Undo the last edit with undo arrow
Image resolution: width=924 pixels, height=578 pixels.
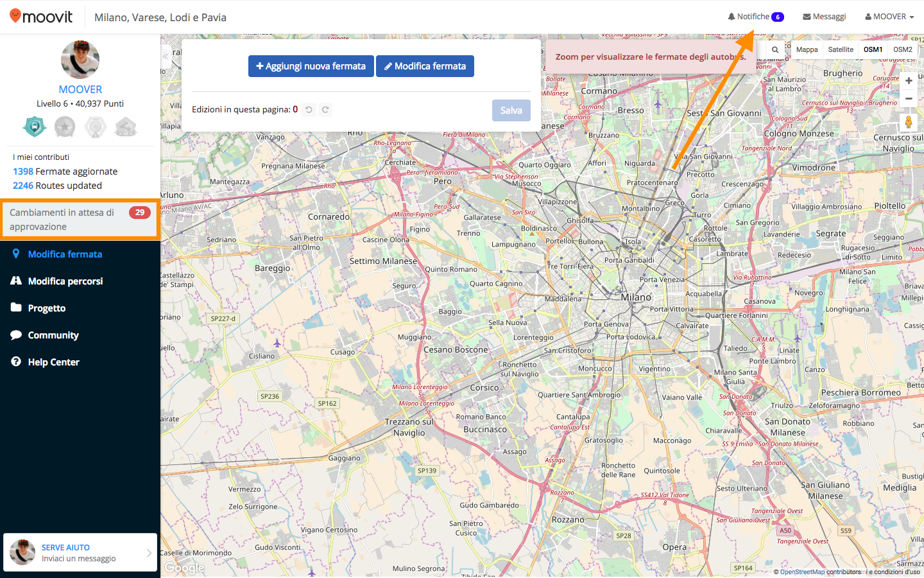(x=309, y=110)
